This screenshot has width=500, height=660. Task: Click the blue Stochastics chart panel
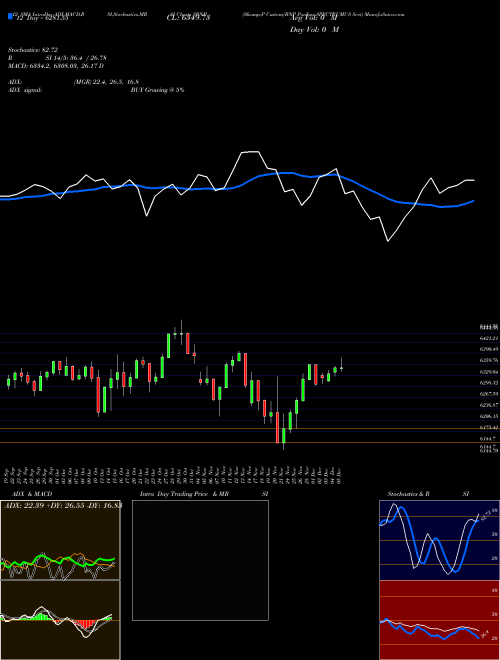439,540
